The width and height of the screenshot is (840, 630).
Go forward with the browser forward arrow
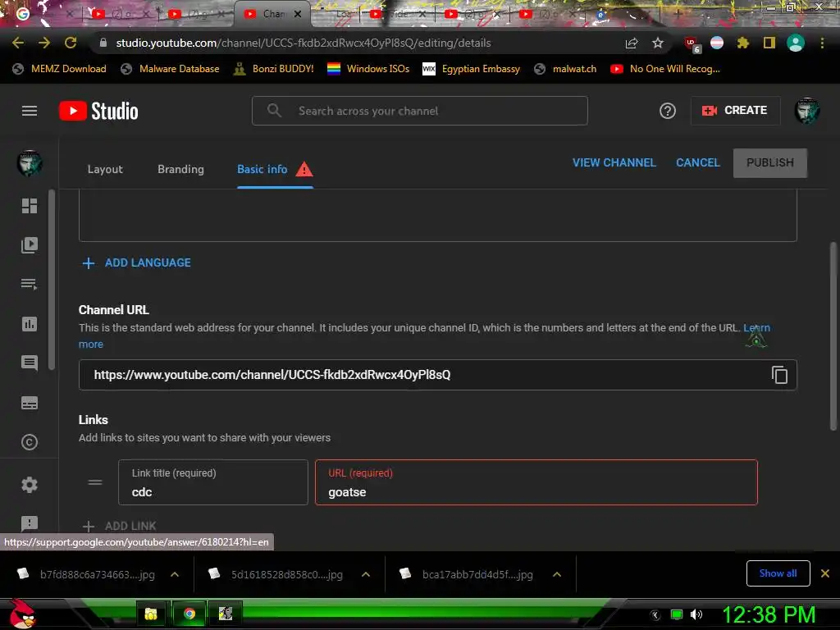[x=44, y=43]
